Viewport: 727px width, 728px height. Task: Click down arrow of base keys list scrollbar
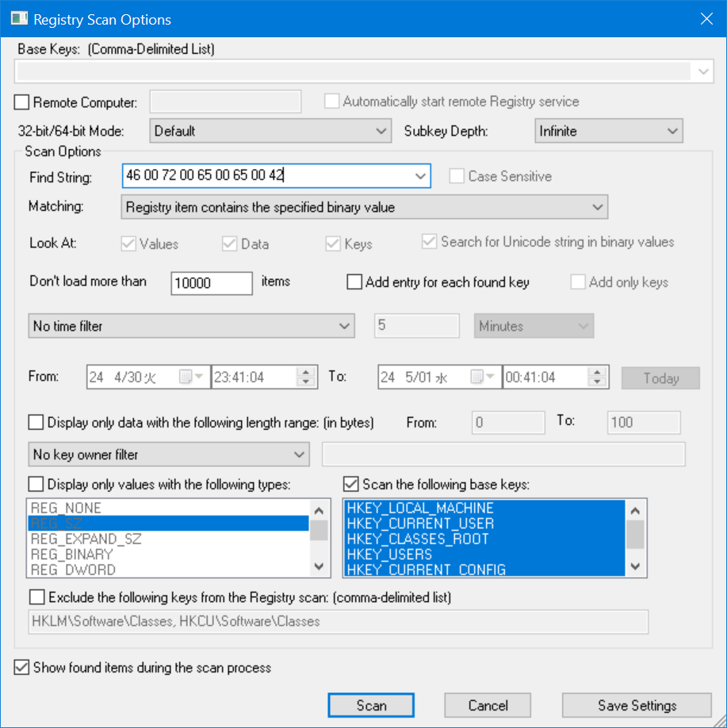point(635,566)
